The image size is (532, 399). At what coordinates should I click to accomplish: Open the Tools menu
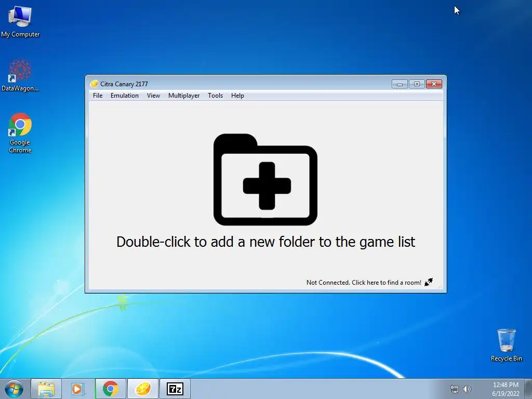215,96
